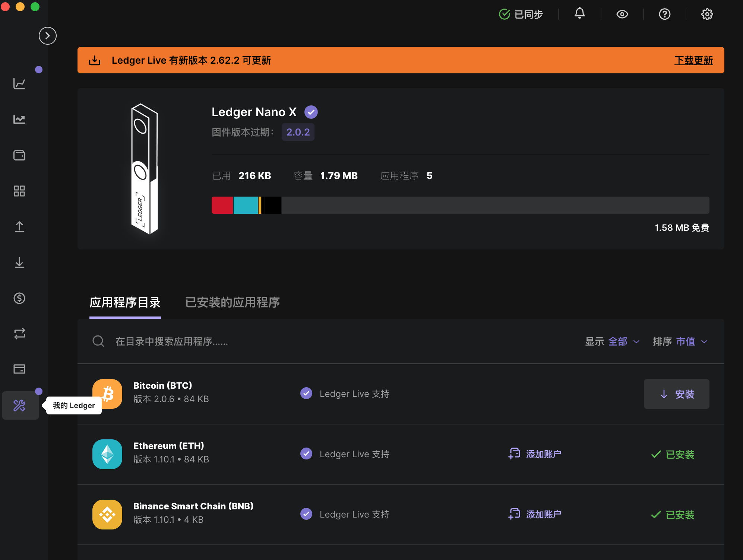Click the download icon in update banner
The width and height of the screenshot is (743, 560).
pyautogui.click(x=95, y=60)
